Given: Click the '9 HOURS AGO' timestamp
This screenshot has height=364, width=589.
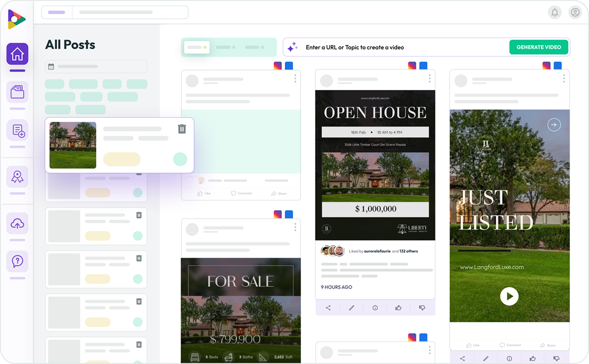Looking at the screenshot, I should click(336, 287).
